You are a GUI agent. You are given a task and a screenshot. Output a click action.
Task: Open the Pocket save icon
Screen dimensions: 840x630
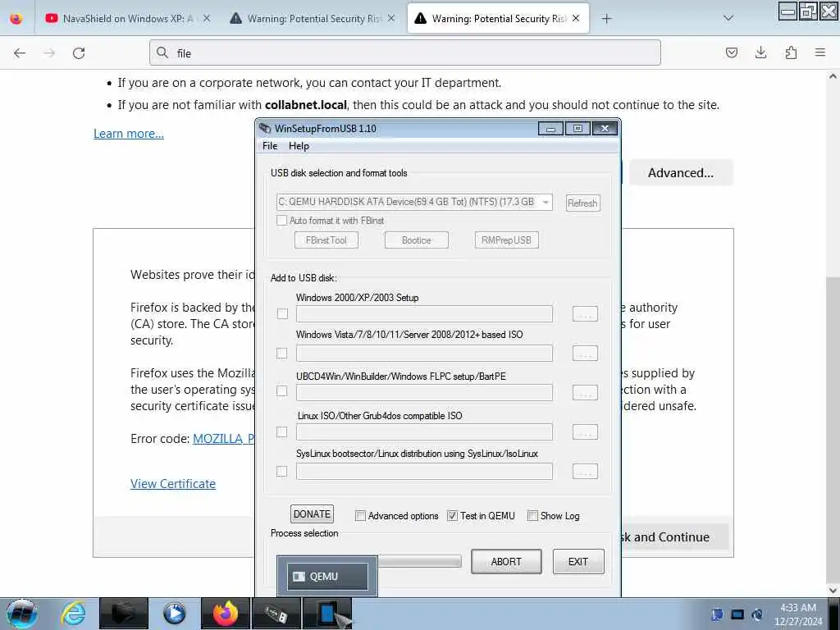[731, 52]
